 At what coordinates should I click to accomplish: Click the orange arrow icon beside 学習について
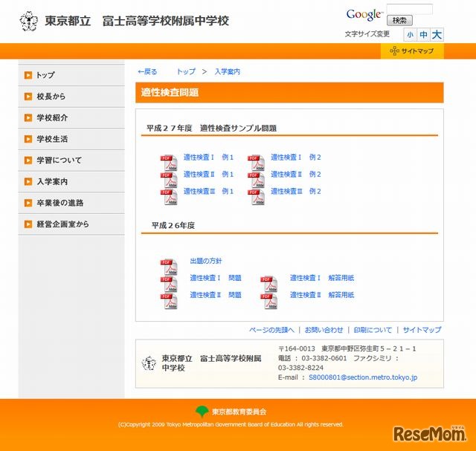[x=28, y=160]
